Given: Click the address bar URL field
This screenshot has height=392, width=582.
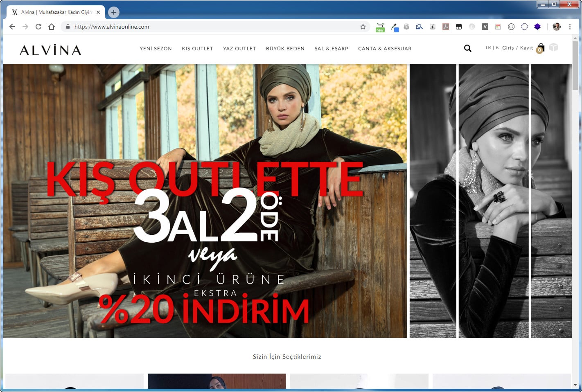Looking at the screenshot, I should pyautogui.click(x=213, y=27).
